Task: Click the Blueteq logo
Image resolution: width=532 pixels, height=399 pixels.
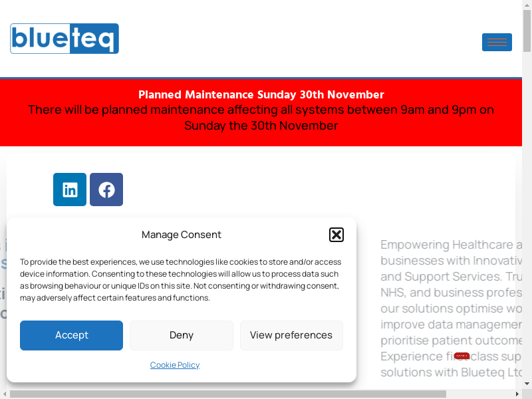Action: click(x=65, y=39)
